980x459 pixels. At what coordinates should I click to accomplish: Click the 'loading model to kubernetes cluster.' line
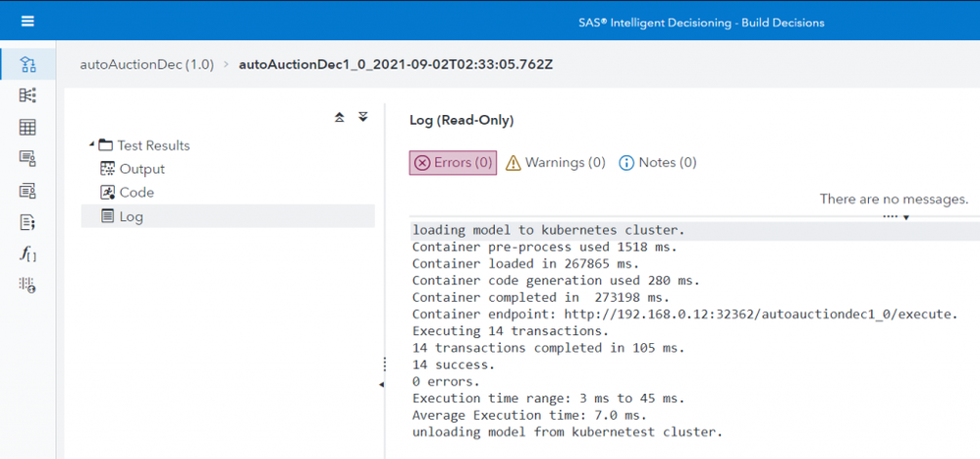pyautogui.click(x=549, y=230)
